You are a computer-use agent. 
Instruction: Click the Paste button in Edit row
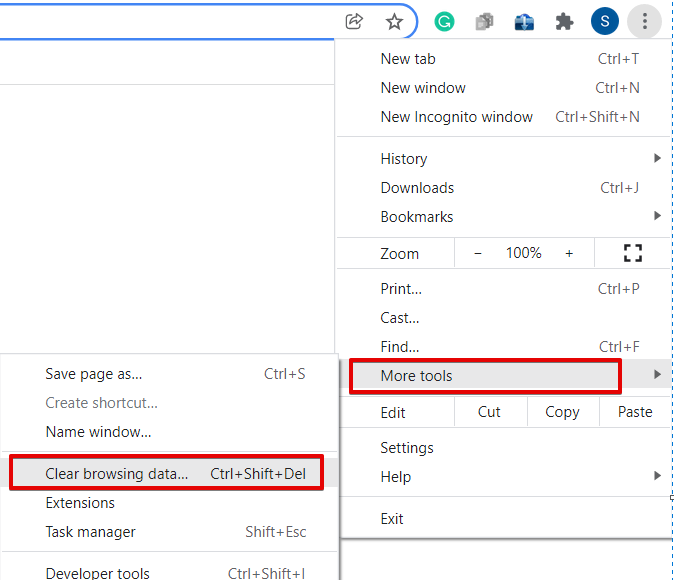[635, 412]
